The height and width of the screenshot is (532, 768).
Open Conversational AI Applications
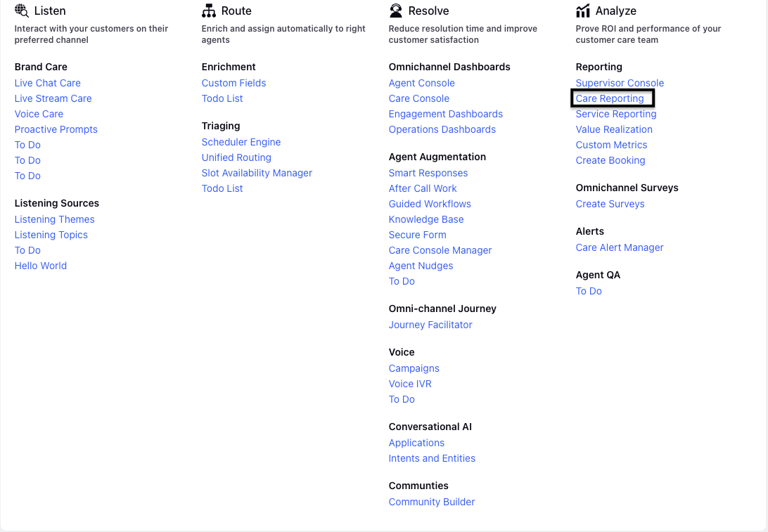point(416,443)
